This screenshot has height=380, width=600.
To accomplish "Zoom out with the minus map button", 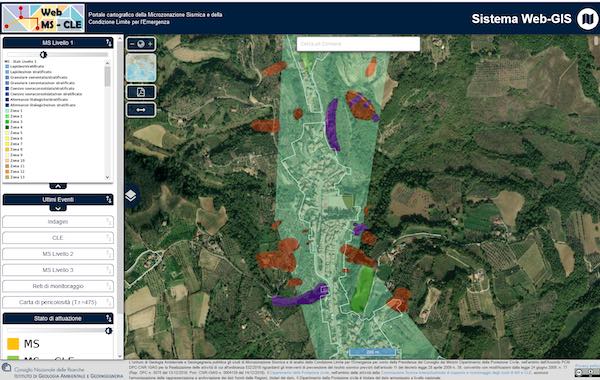I will coord(132,44).
